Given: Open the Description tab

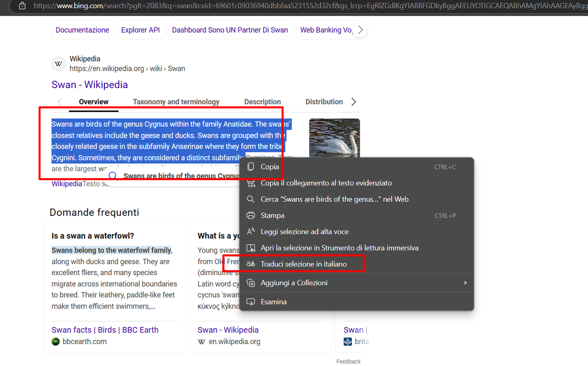Looking at the screenshot, I should (262, 102).
